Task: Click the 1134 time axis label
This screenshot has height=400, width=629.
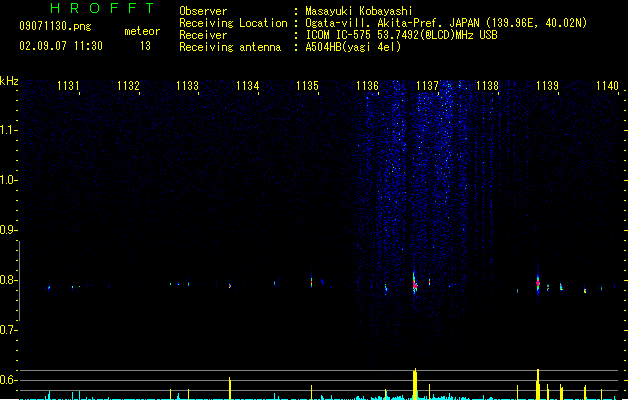Action: 248,86
